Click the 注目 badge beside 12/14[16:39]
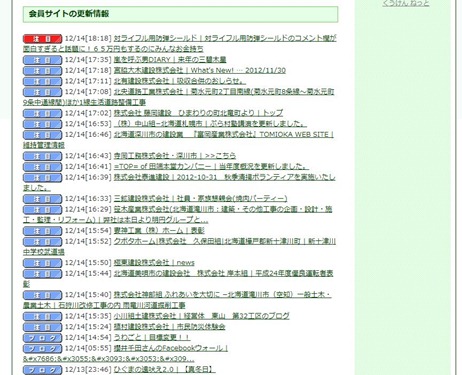 click(x=42, y=177)
